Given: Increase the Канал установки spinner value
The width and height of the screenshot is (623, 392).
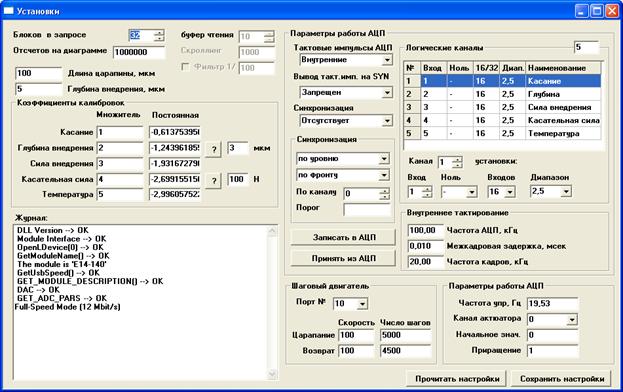Looking at the screenshot, I should (x=457, y=159).
